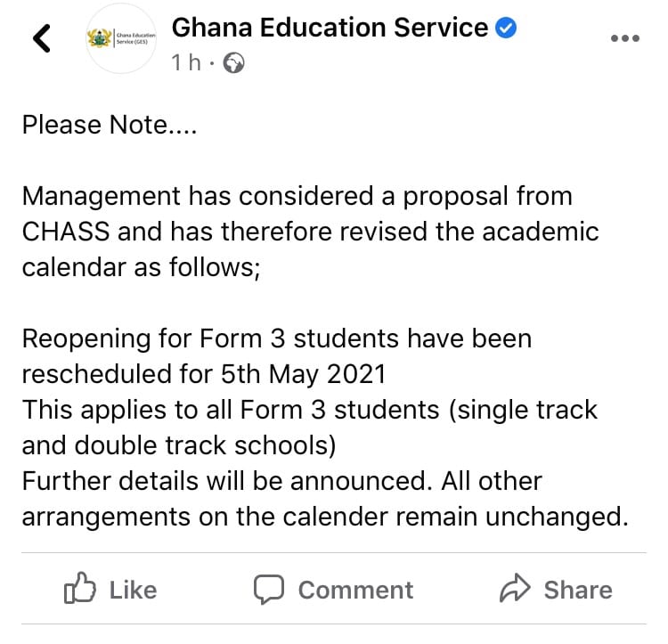Open the three-dot post options menu

pyautogui.click(x=625, y=38)
